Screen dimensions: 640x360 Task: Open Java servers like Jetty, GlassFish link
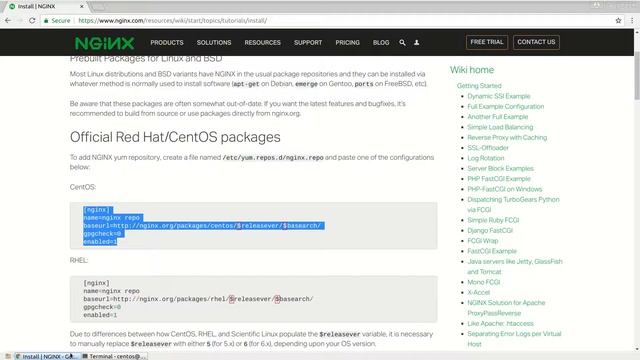[x=515, y=267]
